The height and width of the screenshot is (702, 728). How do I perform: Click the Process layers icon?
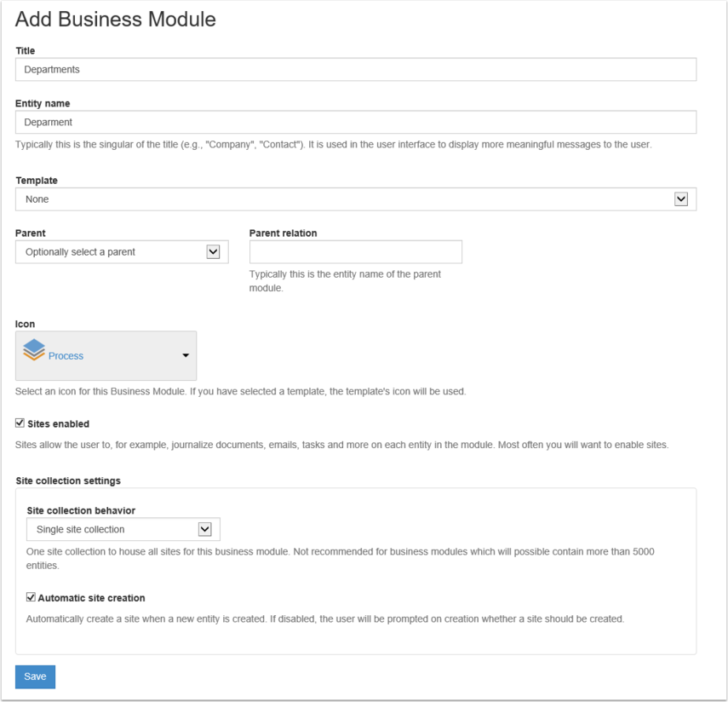[x=34, y=350]
